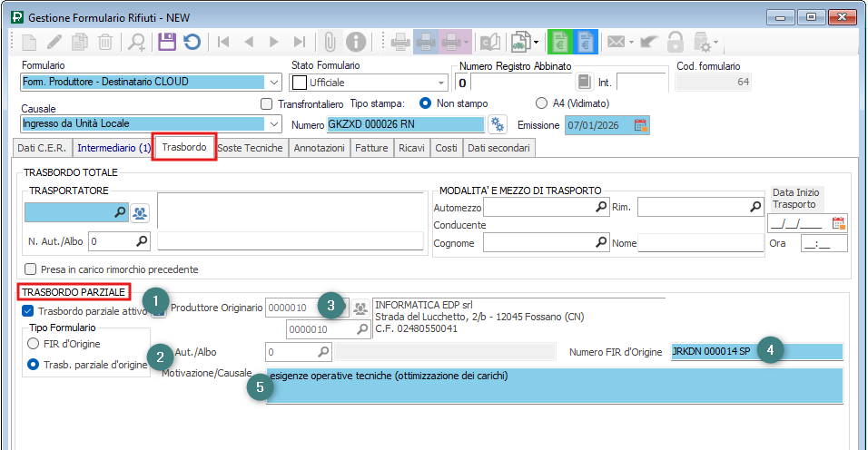
Task: Search Automezzo with the magnifier icon
Action: point(600,208)
